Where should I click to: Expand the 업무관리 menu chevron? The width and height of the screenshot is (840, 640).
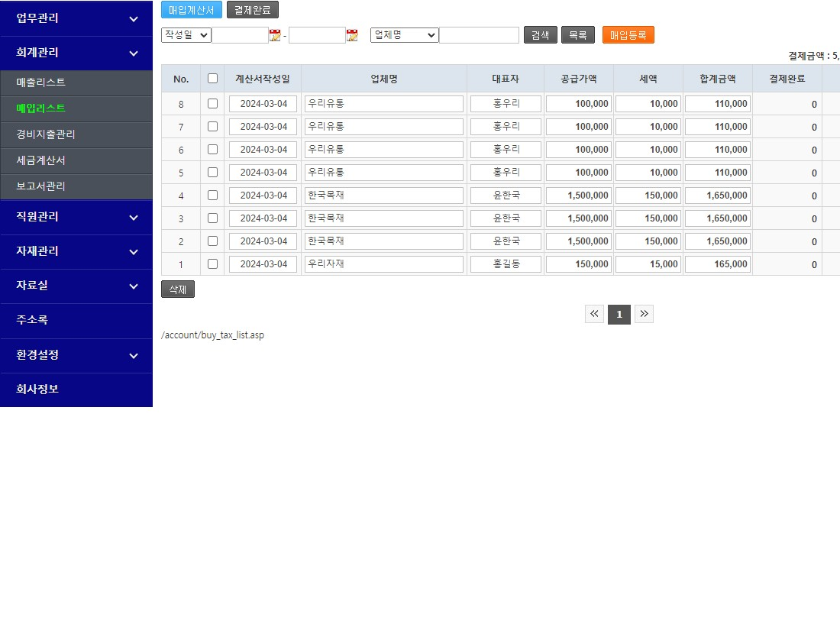[134, 19]
